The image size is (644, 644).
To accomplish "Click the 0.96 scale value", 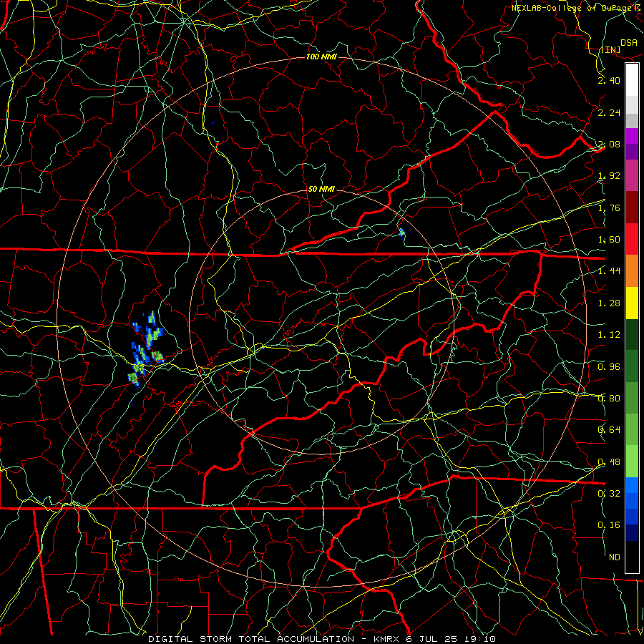I will pyautogui.click(x=609, y=367).
